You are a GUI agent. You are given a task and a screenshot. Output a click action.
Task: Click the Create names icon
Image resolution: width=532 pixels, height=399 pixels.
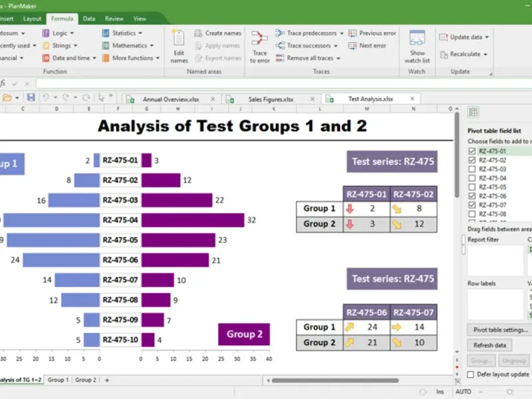198,33
